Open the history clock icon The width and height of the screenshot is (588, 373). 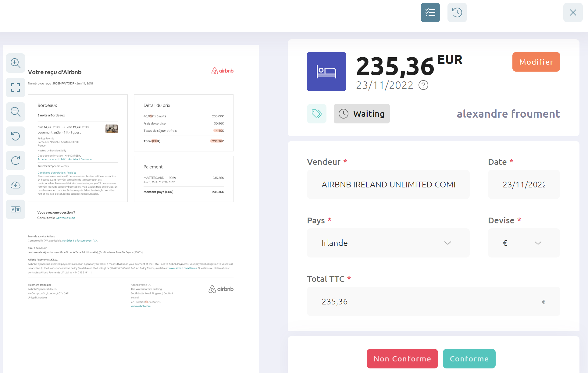457,12
